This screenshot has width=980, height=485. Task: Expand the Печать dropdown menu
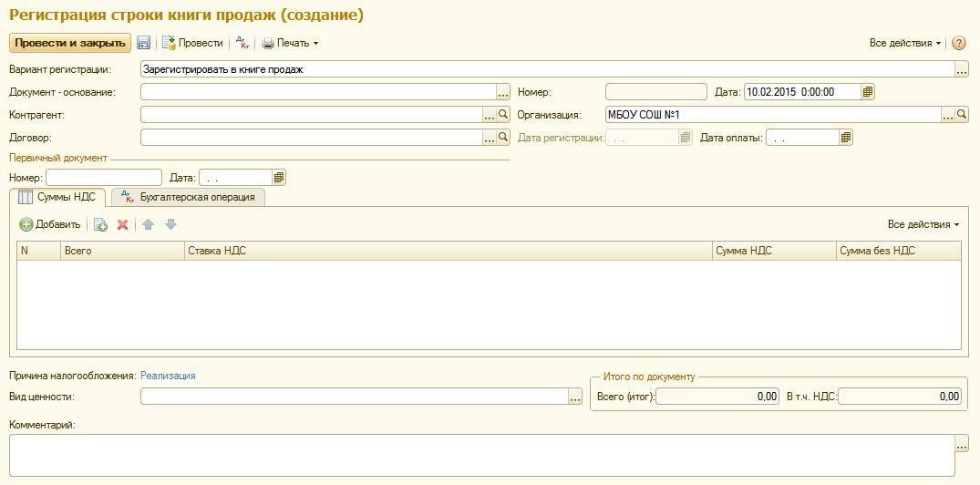[x=291, y=43]
